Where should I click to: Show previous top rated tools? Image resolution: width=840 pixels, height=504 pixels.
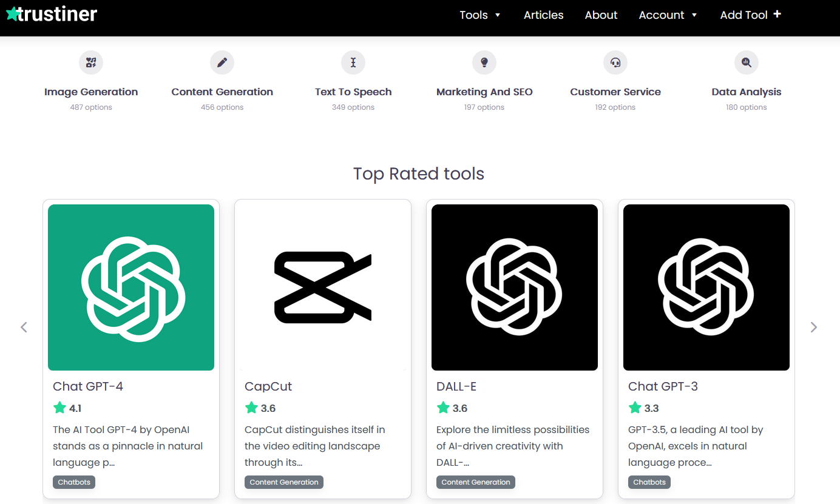tap(24, 327)
